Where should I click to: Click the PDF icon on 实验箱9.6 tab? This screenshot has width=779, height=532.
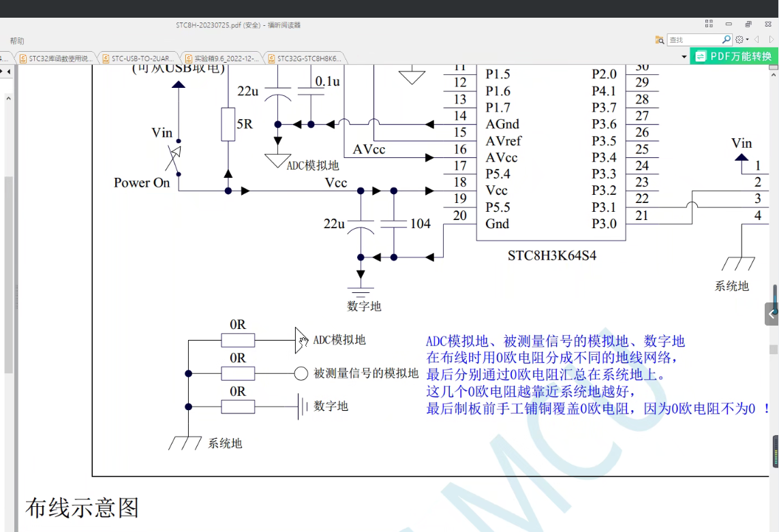click(x=189, y=59)
